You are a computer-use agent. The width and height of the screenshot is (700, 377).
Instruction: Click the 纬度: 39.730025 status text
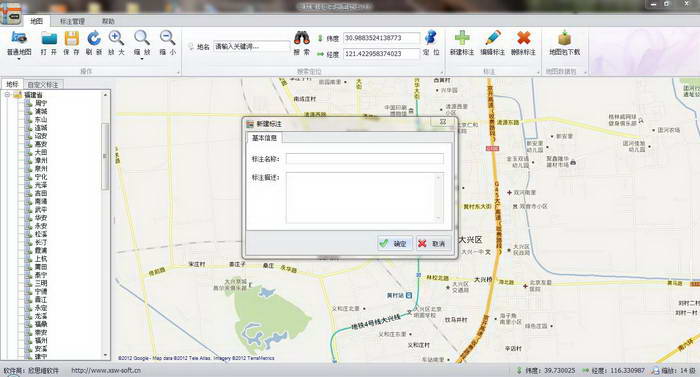[550, 371]
